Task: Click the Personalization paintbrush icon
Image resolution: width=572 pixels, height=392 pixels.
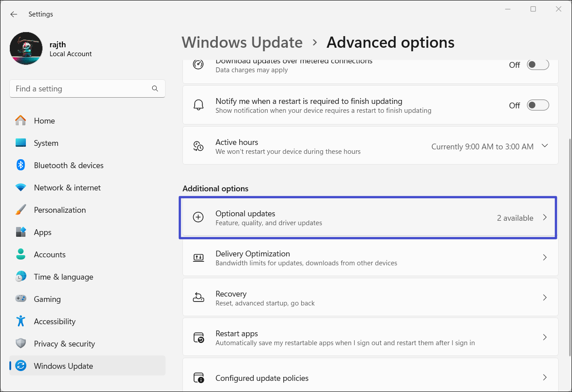Action: 21,210
